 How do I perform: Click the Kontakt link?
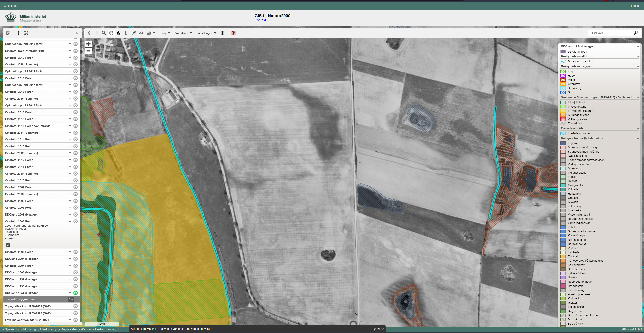click(x=260, y=20)
